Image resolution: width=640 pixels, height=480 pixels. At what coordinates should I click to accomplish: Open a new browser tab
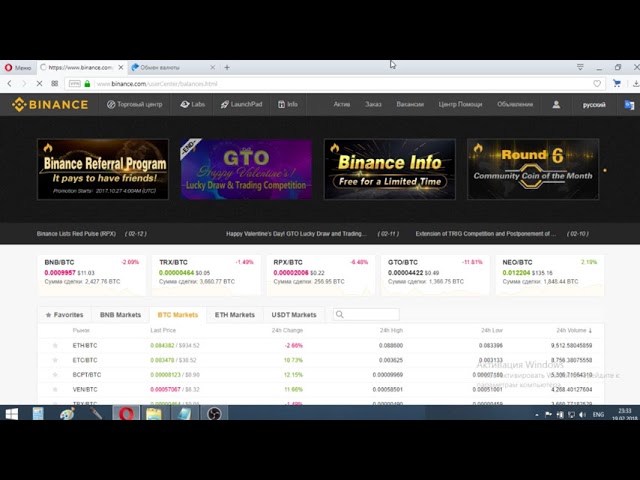pos(227,67)
